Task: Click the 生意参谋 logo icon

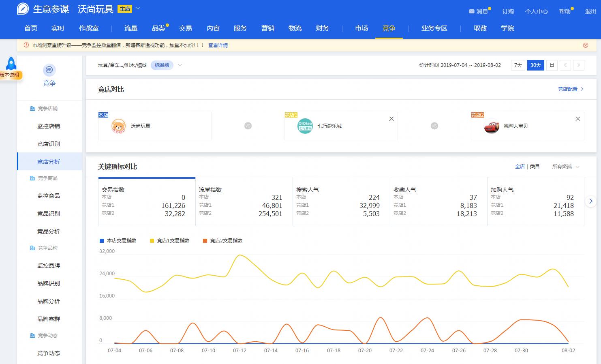Action: (x=22, y=9)
